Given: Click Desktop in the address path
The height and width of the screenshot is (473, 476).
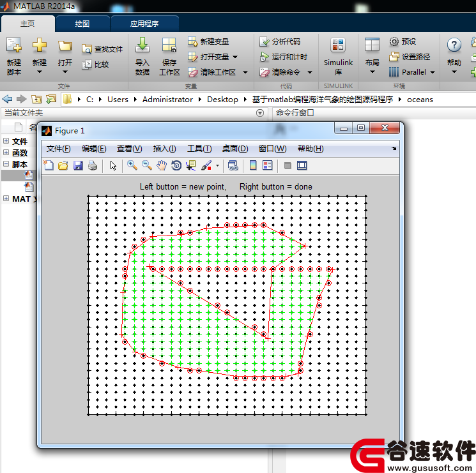Looking at the screenshot, I should point(222,100).
